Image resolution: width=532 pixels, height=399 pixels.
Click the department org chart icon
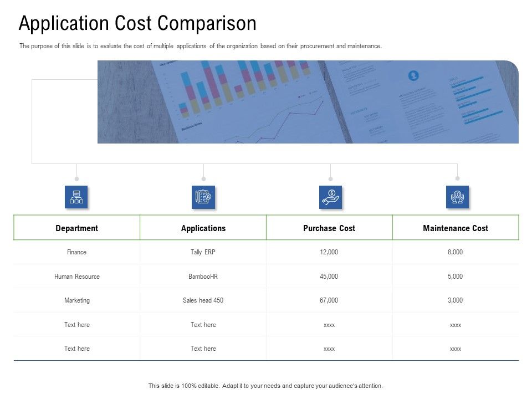pyautogui.click(x=76, y=197)
